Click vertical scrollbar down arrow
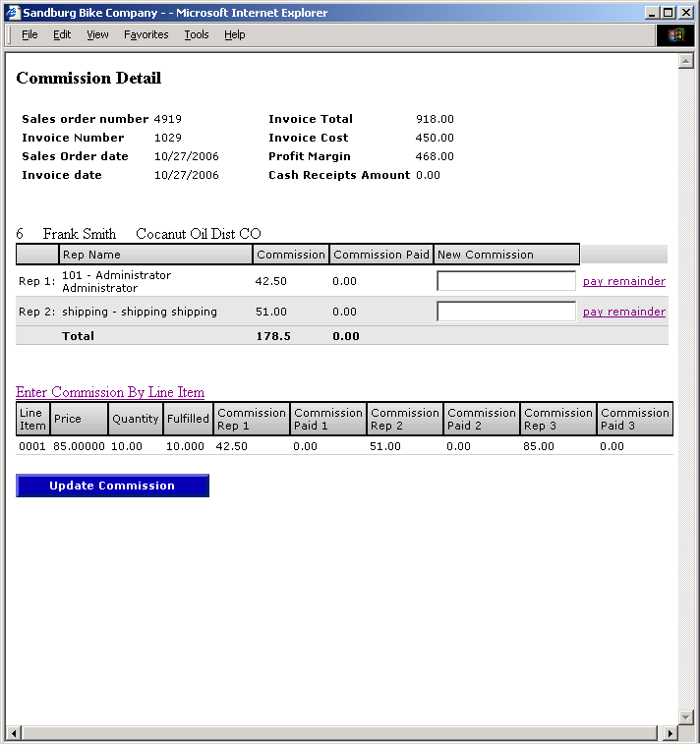This screenshot has height=745, width=700. (686, 716)
